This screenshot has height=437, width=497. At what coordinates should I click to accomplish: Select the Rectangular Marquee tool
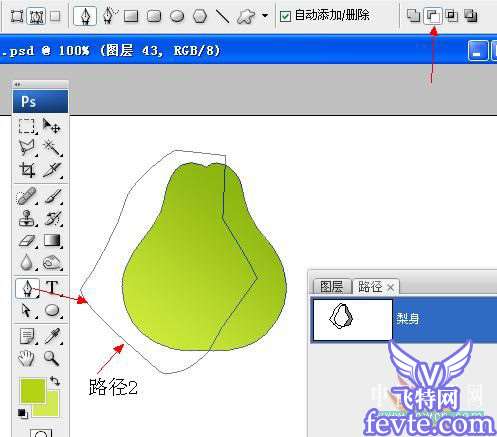[x=26, y=126]
